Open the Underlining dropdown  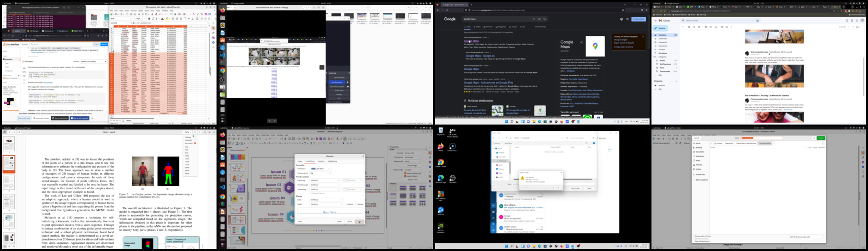point(325,189)
